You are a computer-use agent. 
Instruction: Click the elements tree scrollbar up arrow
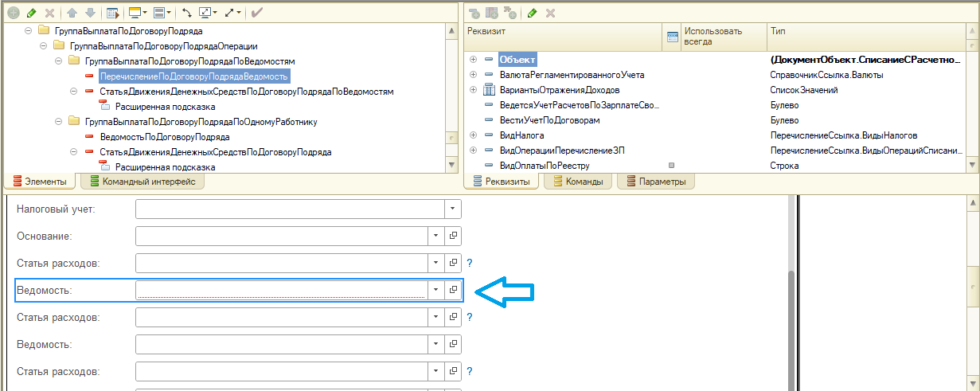(x=452, y=30)
